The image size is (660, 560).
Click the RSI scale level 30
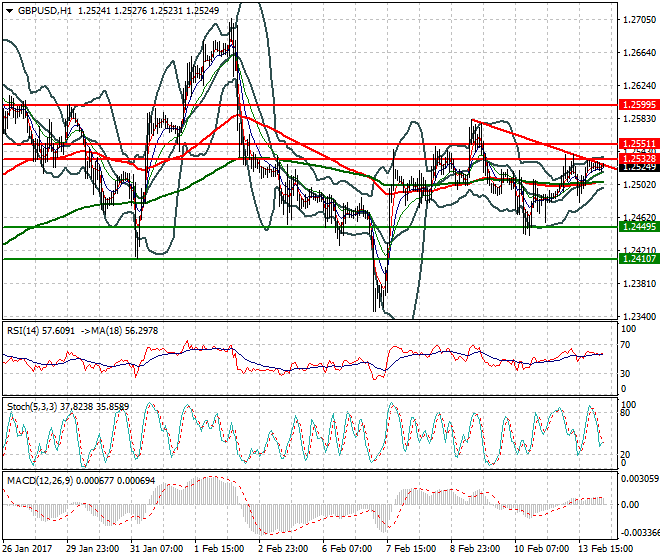625,373
